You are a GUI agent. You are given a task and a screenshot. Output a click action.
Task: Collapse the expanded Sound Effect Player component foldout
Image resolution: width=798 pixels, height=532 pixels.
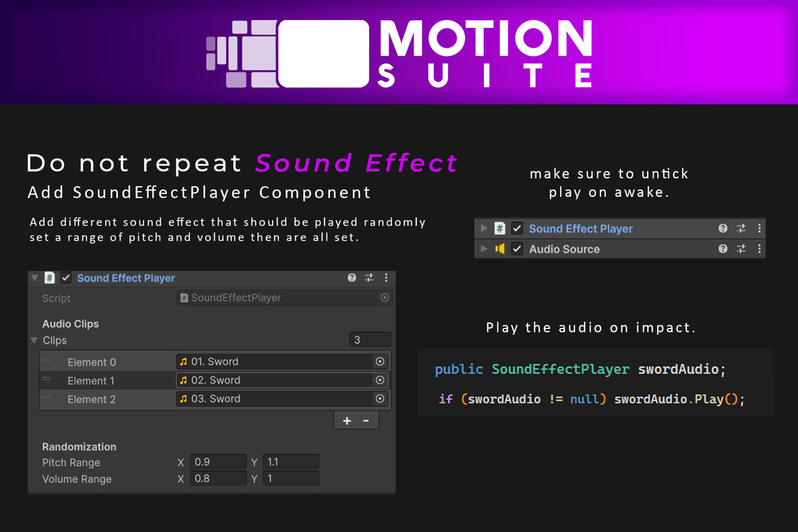(35, 278)
